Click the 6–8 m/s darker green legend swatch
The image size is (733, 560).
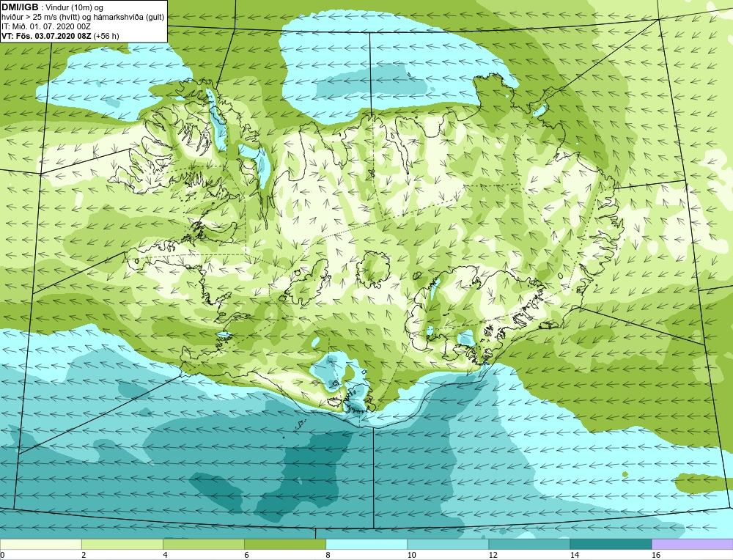[284, 544]
